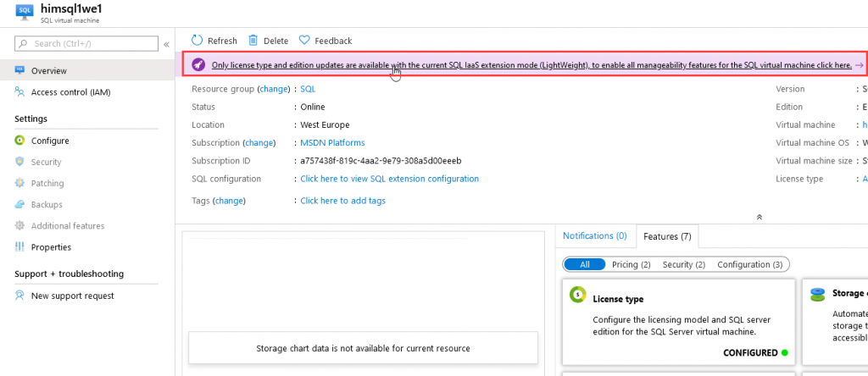The height and width of the screenshot is (376, 868).
Task: Click the Delete toolbar button
Action: 269,41
